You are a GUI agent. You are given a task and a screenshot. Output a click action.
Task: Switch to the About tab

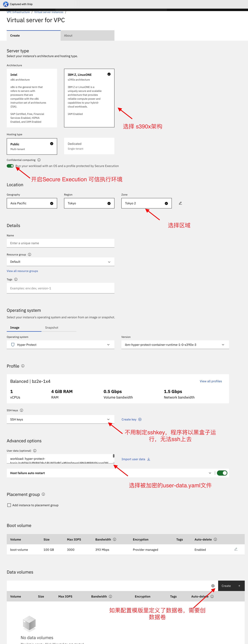click(88, 36)
